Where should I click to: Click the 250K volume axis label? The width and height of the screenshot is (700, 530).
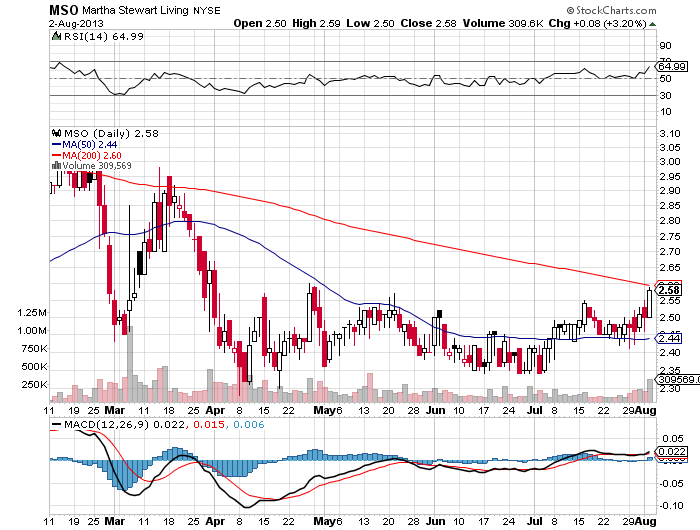pos(34,384)
